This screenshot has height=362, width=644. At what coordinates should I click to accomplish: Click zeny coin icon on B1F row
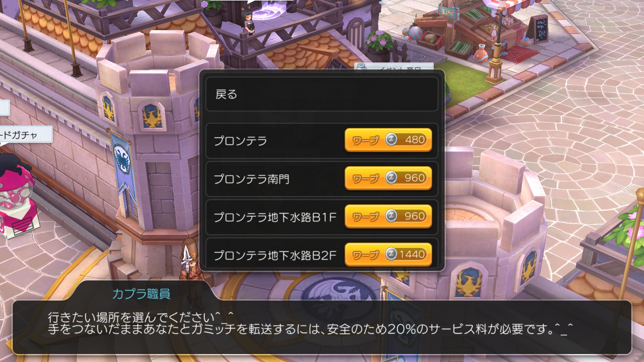click(x=391, y=216)
